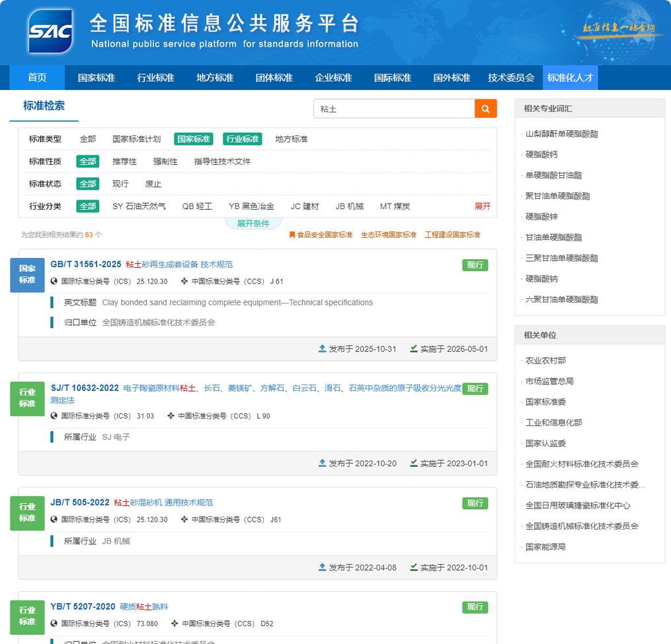
Task: Select 地方标准 in 标准类型 row
Action: [292, 139]
